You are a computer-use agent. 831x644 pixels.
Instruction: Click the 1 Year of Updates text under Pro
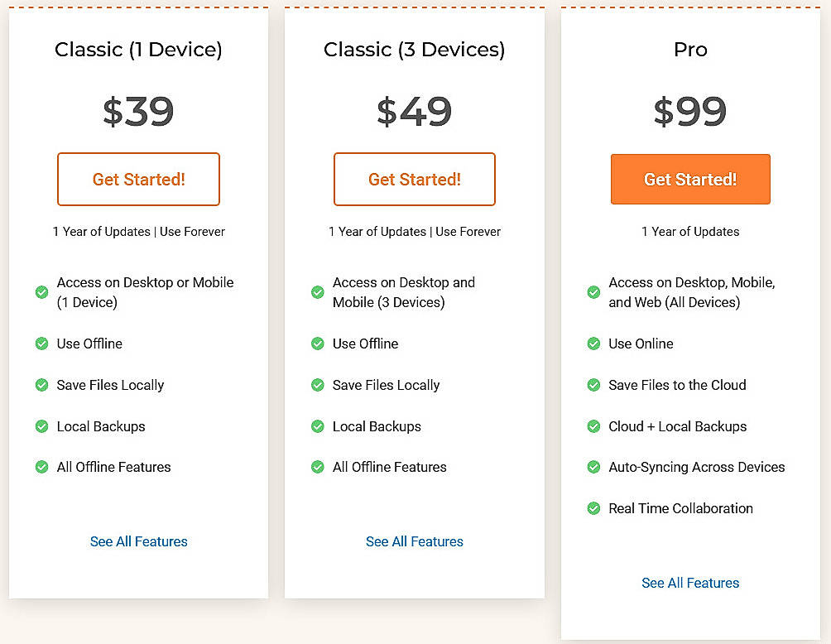690,232
